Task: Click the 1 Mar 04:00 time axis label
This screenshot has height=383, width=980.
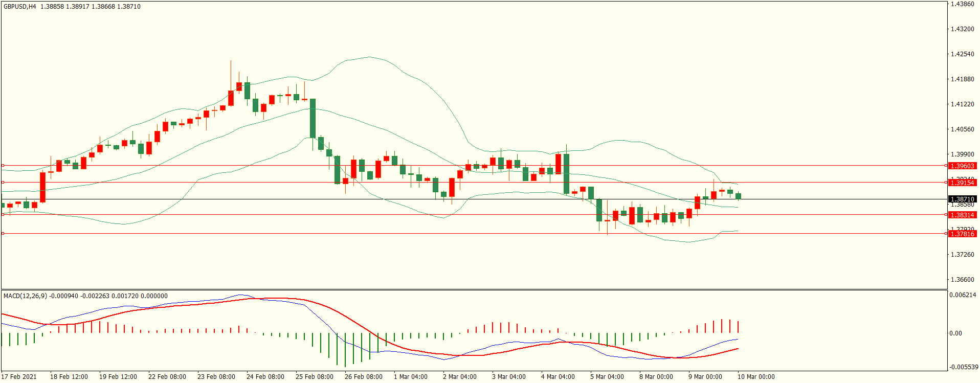Action: [410, 377]
